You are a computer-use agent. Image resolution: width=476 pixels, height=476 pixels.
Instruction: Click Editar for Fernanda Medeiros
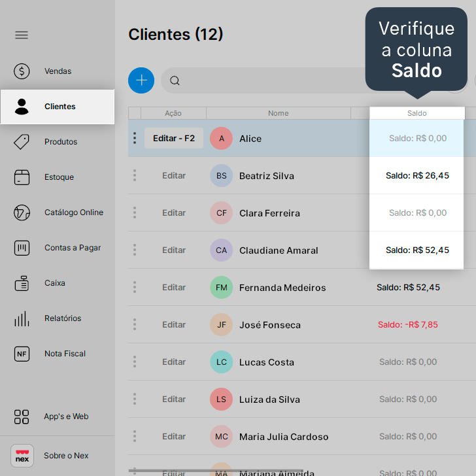pos(174,288)
